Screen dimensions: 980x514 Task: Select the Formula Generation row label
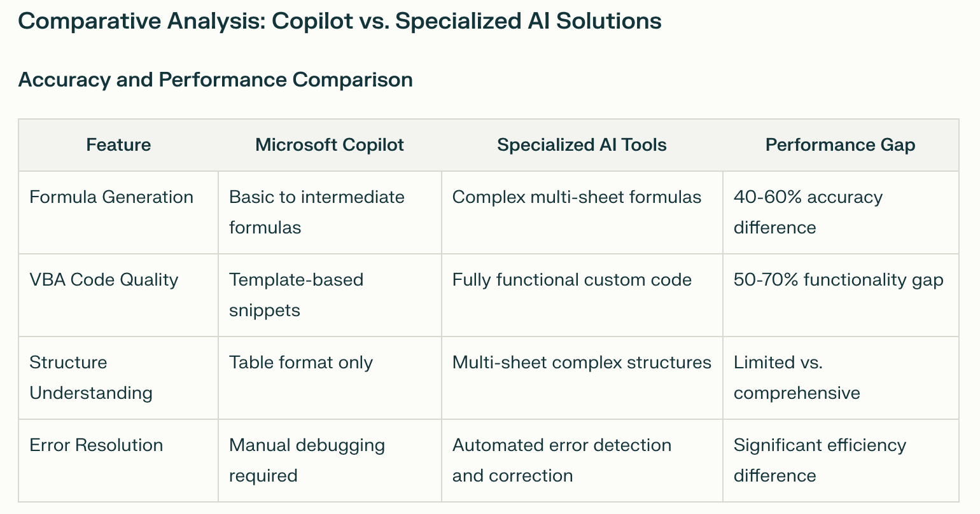click(x=111, y=197)
